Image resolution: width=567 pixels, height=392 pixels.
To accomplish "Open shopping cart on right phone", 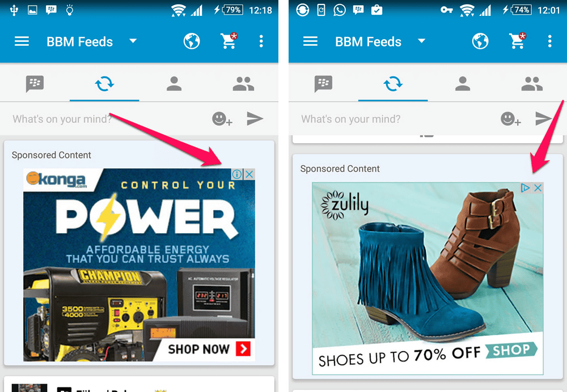I will pyautogui.click(x=518, y=41).
